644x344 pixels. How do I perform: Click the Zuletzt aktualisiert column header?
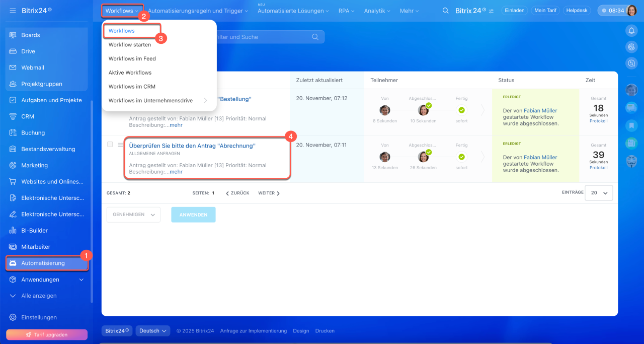[x=319, y=80]
